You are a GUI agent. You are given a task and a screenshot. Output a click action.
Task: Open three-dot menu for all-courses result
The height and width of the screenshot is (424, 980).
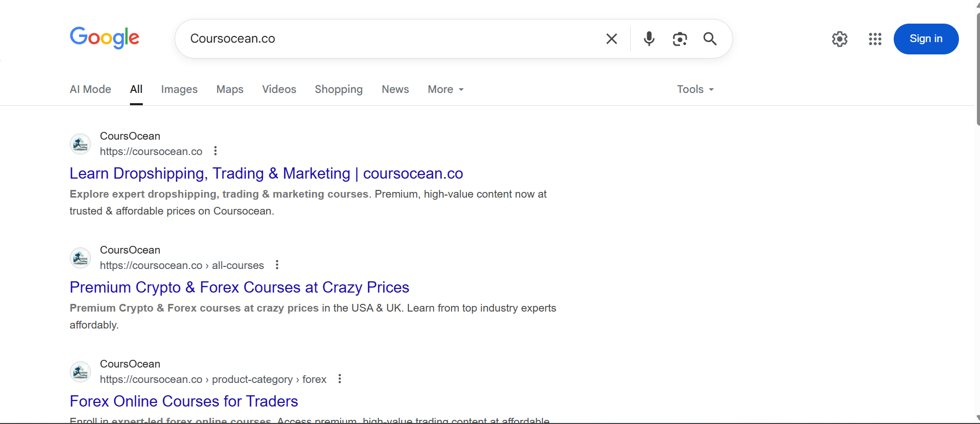point(277,265)
